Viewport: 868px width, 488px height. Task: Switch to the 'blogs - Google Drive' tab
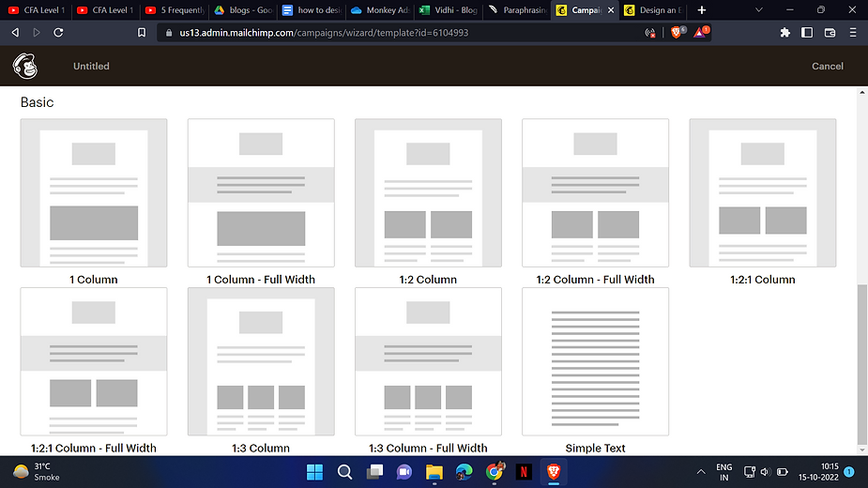pos(241,10)
